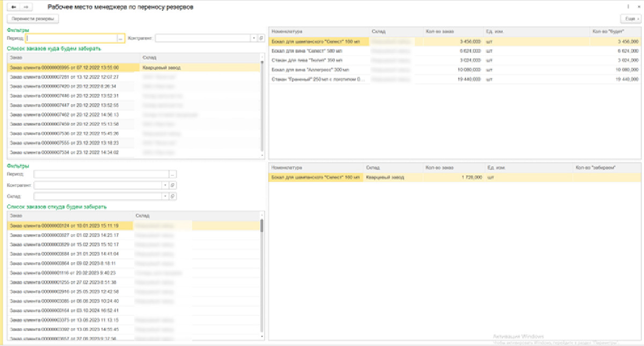Select order dated 23.12.2022 14:34:02

click(x=133, y=153)
